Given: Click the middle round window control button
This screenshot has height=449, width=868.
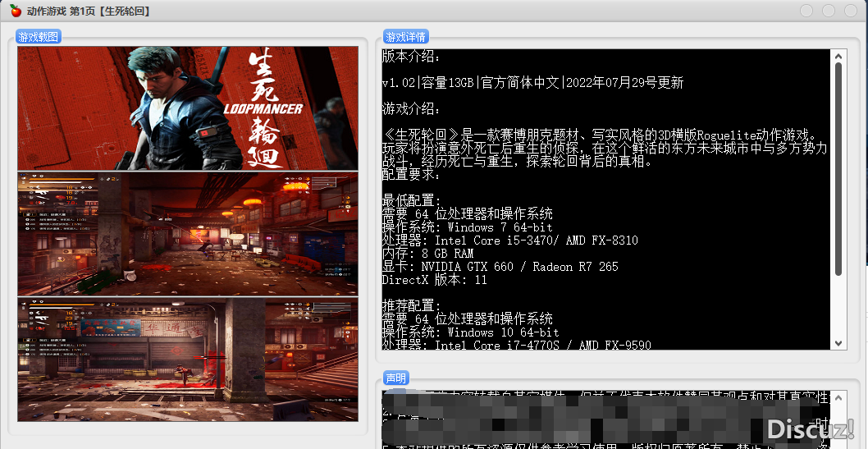Looking at the screenshot, I should 828,11.
